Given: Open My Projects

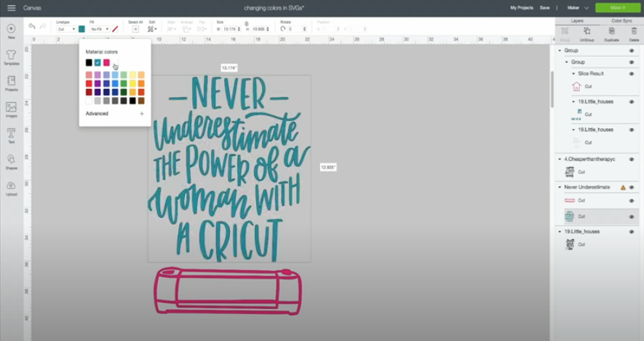Looking at the screenshot, I should (x=522, y=8).
